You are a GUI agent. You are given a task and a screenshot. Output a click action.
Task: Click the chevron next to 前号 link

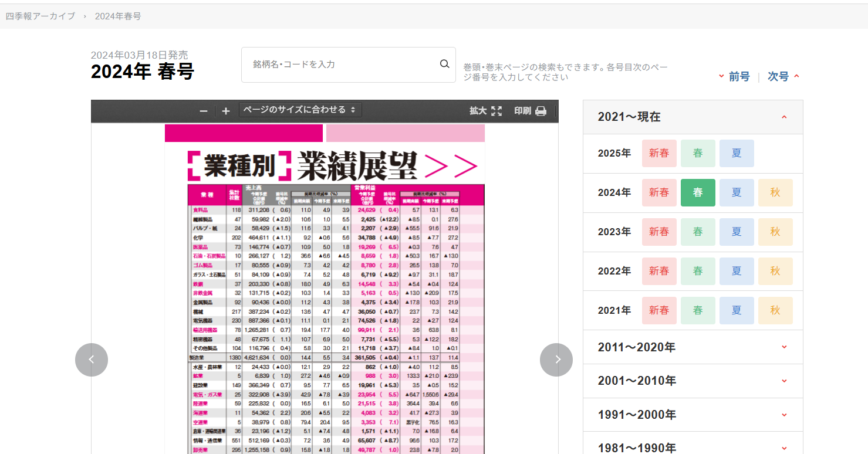(721, 76)
